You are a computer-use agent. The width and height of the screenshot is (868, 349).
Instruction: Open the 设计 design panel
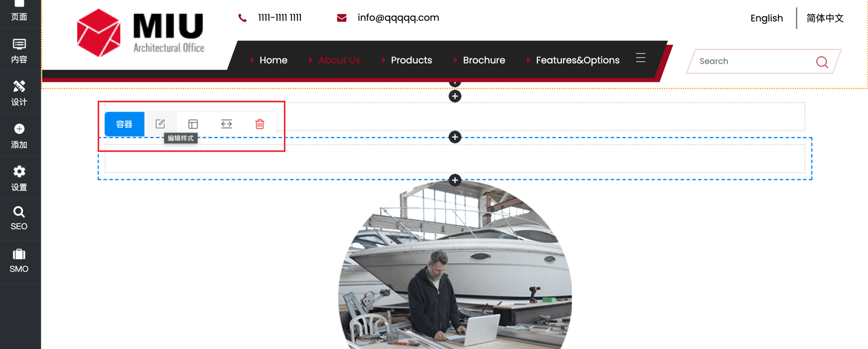(19, 93)
